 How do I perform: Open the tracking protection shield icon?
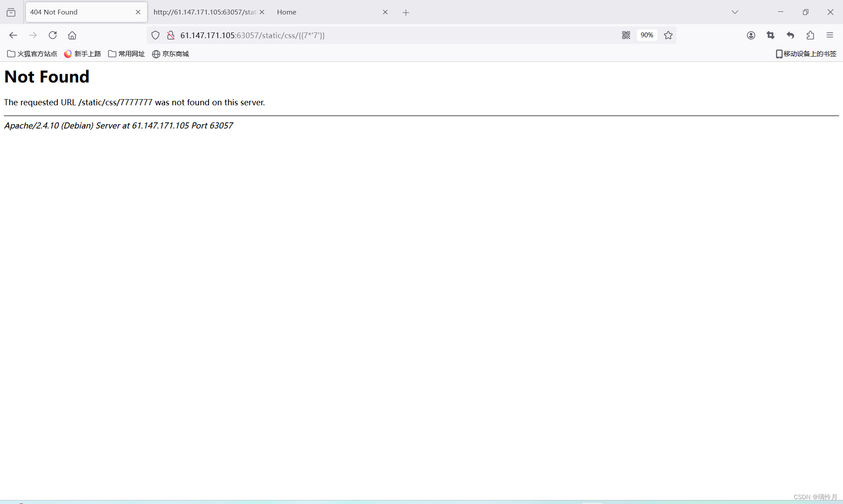155,35
